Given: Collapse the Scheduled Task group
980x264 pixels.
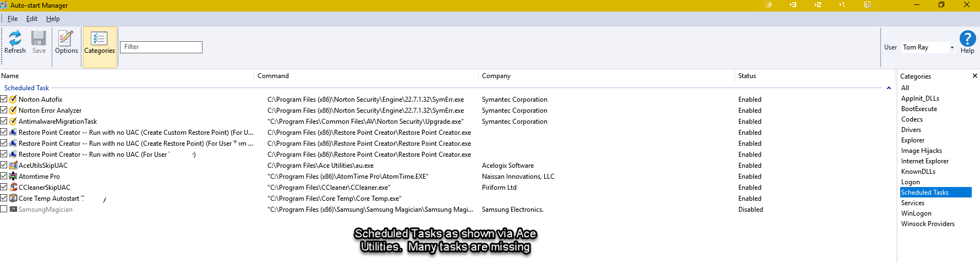Looking at the screenshot, I should [x=889, y=88].
